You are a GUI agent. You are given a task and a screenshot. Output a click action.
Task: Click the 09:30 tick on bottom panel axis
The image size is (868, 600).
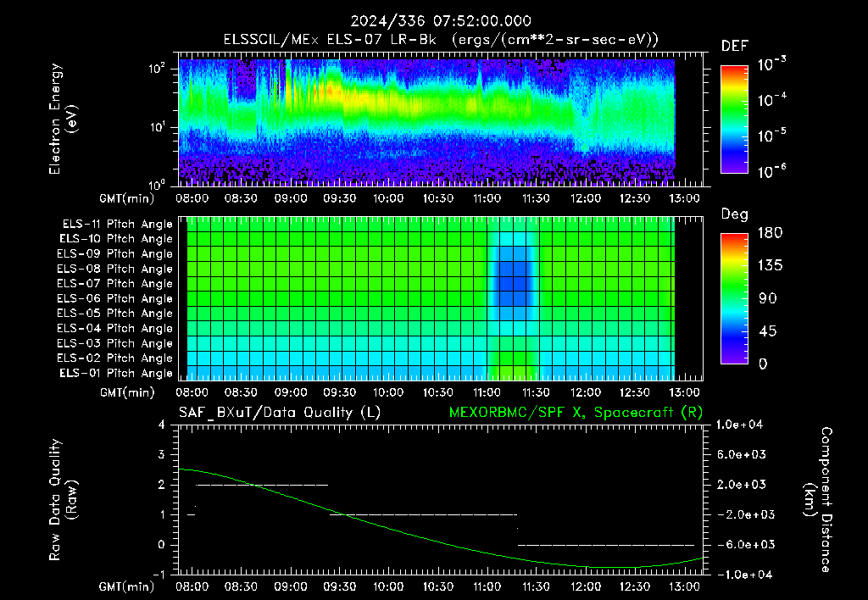point(339,586)
